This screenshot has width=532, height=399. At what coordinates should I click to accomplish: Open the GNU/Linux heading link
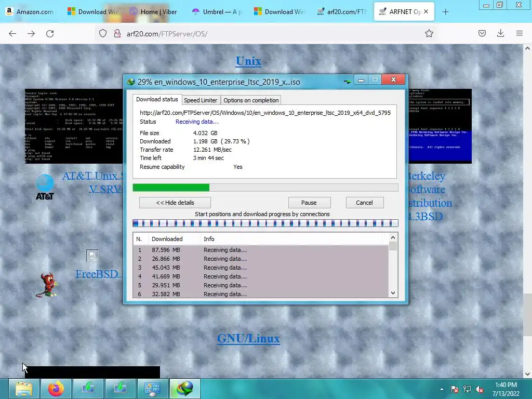click(x=248, y=338)
